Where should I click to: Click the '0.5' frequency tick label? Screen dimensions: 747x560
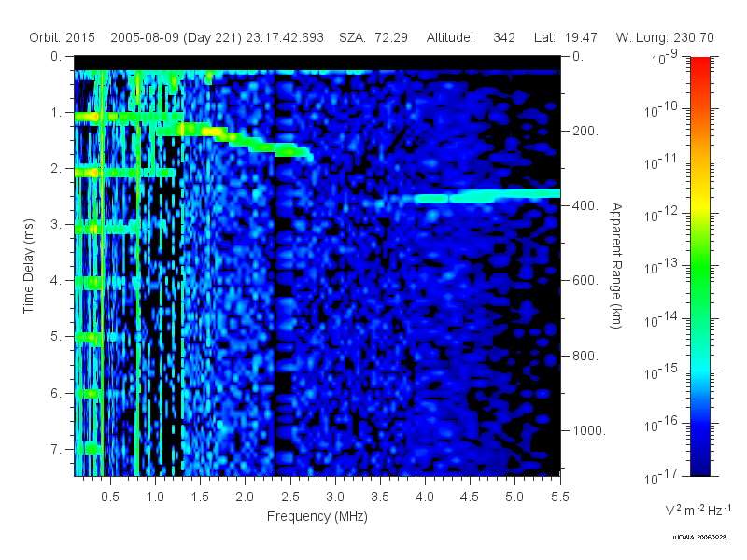click(x=109, y=497)
